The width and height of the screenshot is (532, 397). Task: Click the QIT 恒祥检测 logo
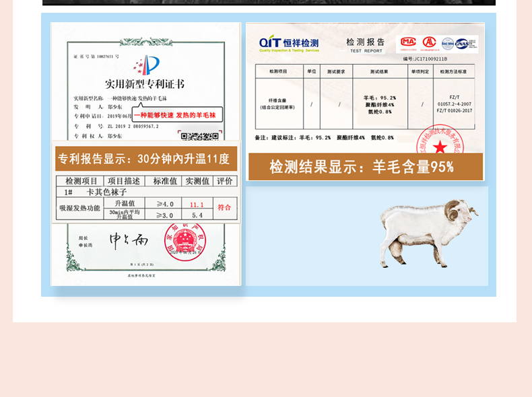coord(289,43)
